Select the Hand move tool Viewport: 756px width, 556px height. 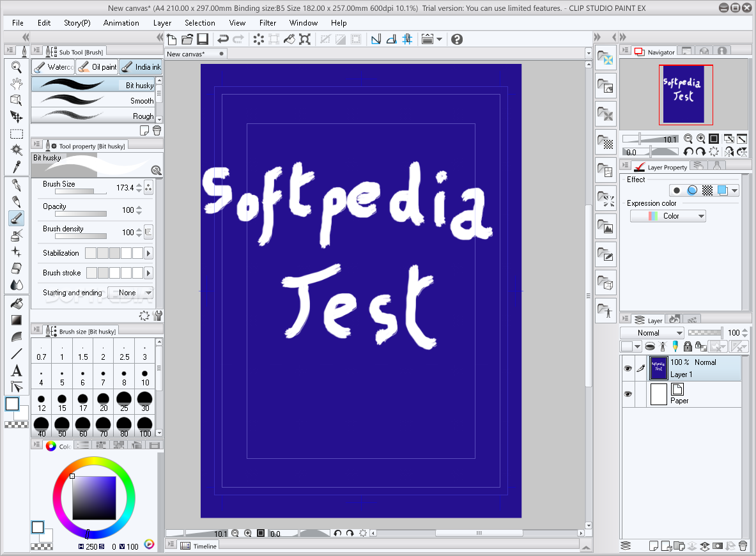17,84
